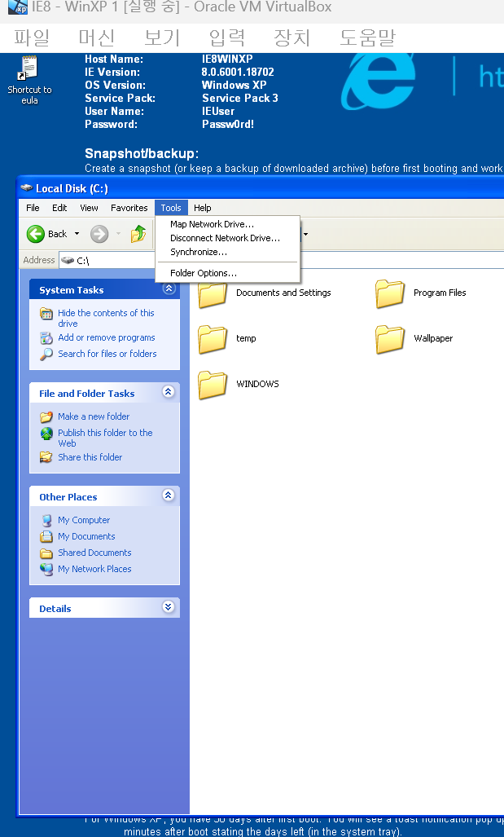This screenshot has height=837, width=504.
Task: Click Make a new folder link
Action: (x=94, y=417)
